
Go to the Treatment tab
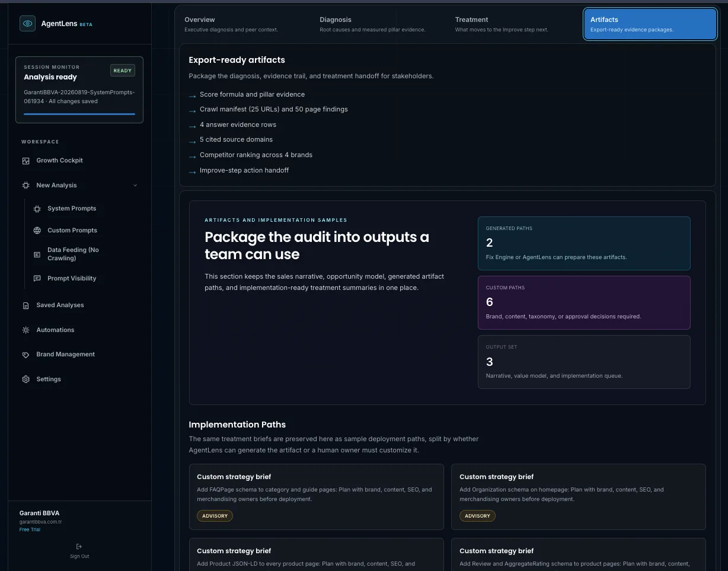(x=515, y=24)
